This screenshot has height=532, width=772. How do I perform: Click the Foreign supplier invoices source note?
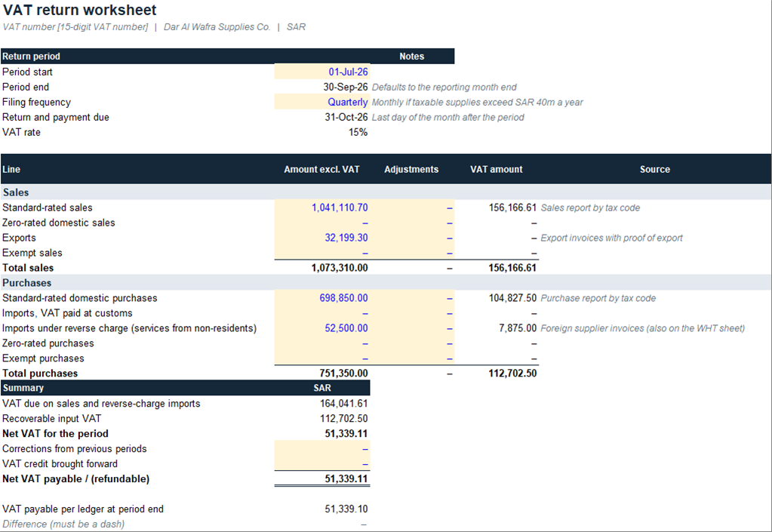pyautogui.click(x=642, y=328)
